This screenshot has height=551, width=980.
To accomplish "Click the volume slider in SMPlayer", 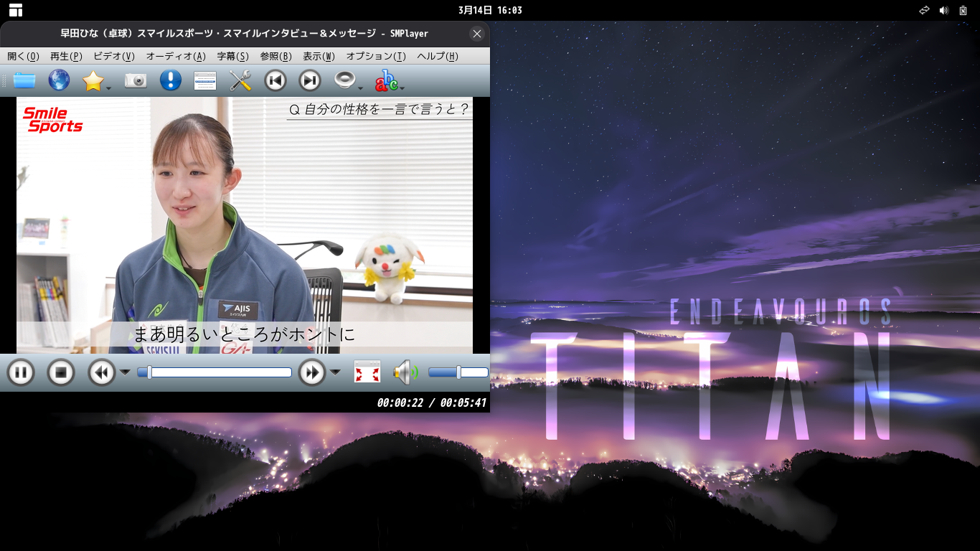I will pyautogui.click(x=458, y=372).
